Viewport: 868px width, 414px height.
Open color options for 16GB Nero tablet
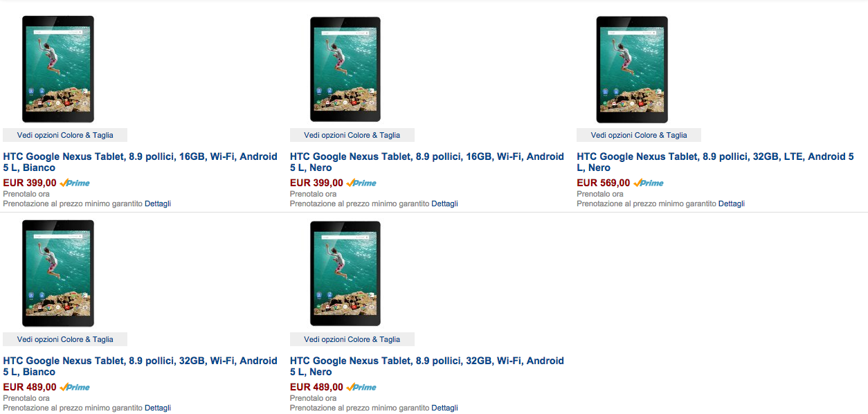(352, 135)
